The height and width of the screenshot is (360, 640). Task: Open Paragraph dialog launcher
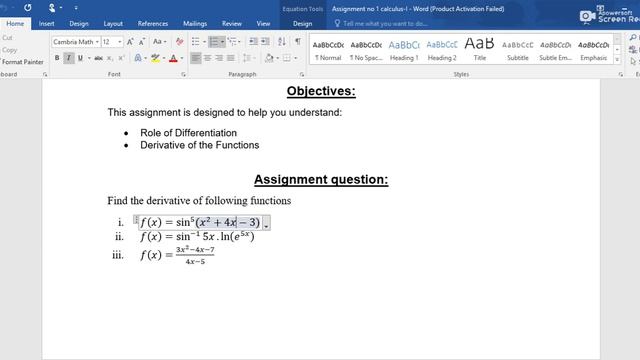(302, 75)
